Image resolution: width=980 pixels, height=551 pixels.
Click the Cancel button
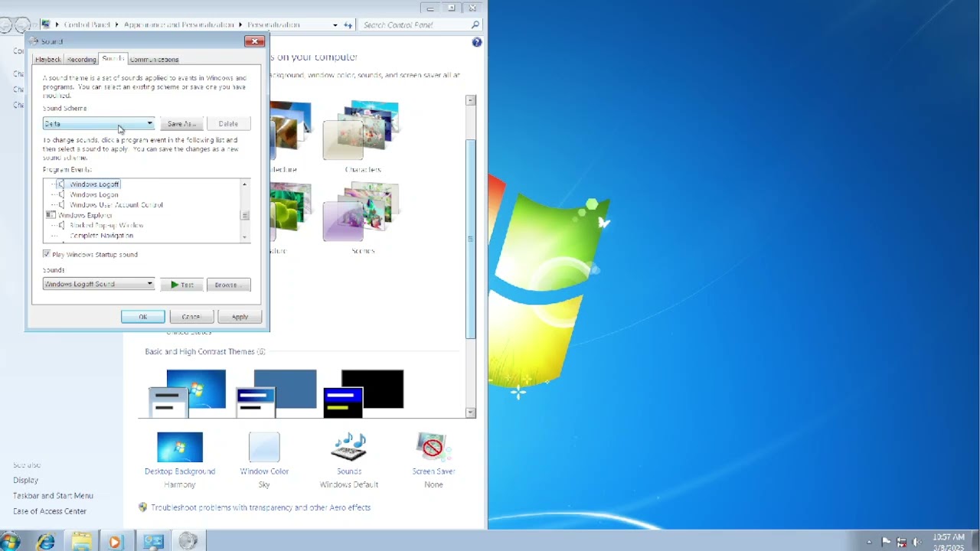point(191,316)
